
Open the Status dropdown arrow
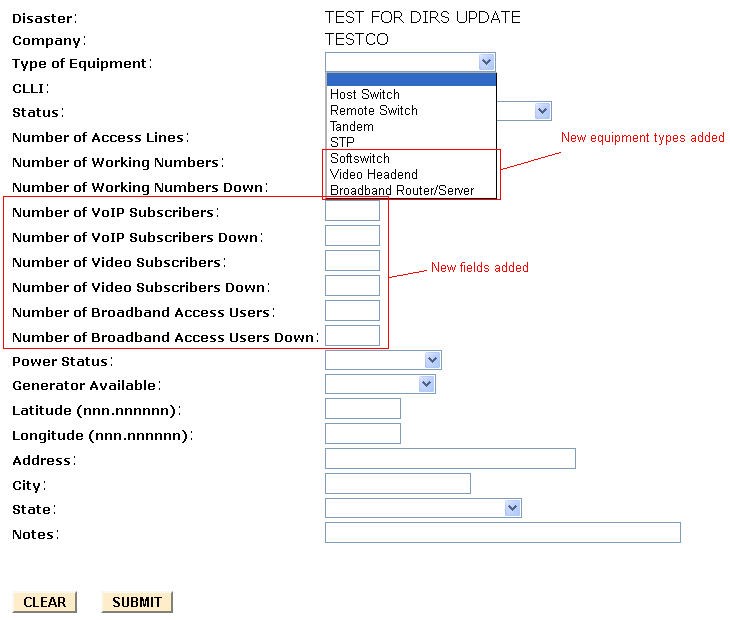pos(542,111)
